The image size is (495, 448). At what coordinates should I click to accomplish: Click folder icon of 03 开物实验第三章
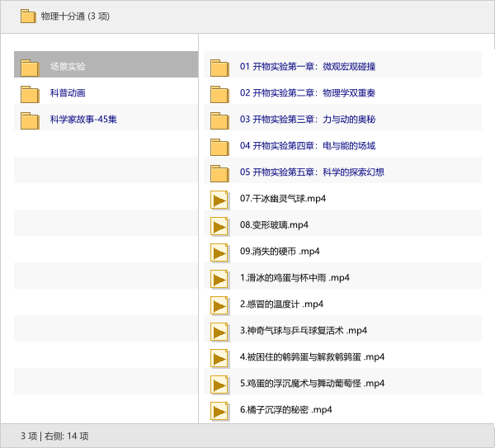(x=219, y=120)
